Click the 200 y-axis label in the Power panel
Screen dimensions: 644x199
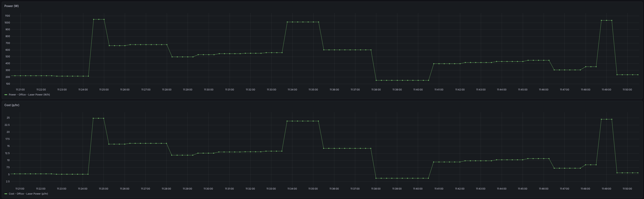coord(8,77)
